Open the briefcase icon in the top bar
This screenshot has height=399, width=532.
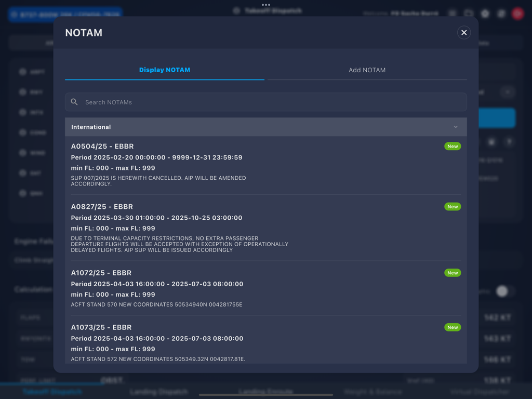pos(469,14)
